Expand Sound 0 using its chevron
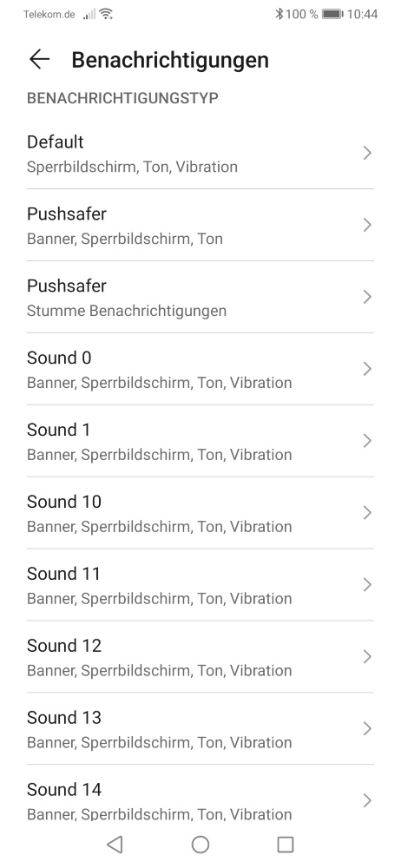401x868 pixels. pyautogui.click(x=366, y=369)
